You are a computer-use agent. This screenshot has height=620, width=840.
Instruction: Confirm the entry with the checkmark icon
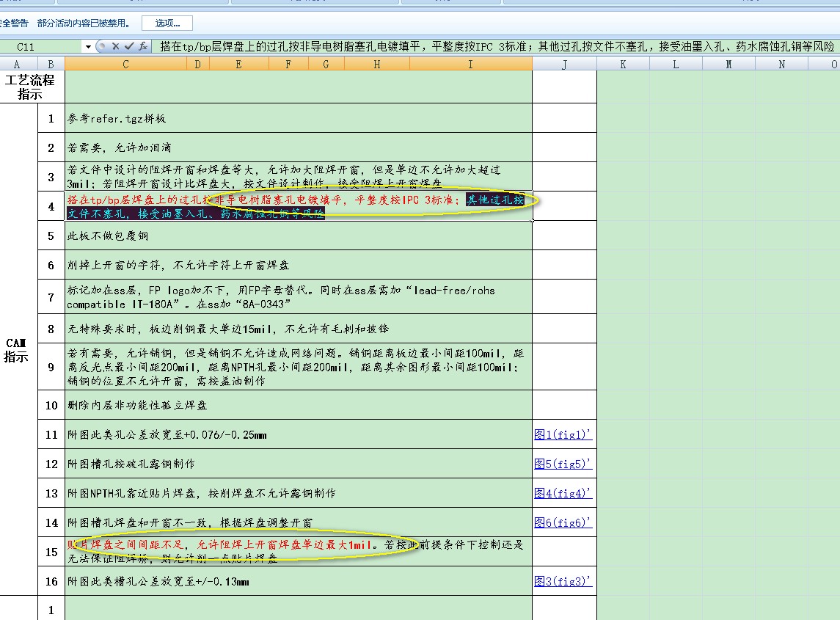click(x=128, y=47)
